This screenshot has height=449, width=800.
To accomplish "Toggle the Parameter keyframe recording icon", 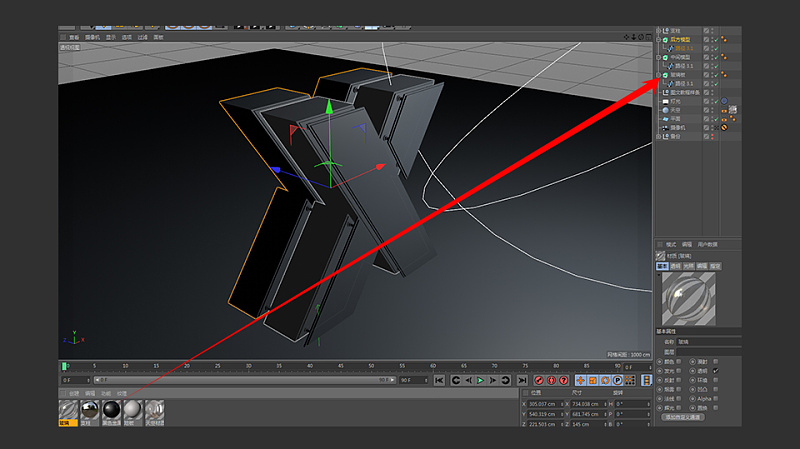I will pyautogui.click(x=618, y=380).
